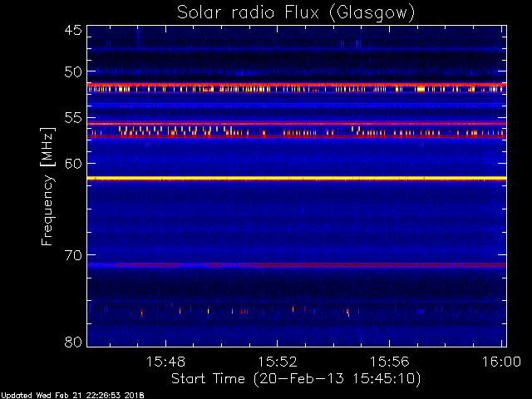Viewport: 532px width, 399px height.
Task: Click the time tick label "15:48"
Action: 165,362
